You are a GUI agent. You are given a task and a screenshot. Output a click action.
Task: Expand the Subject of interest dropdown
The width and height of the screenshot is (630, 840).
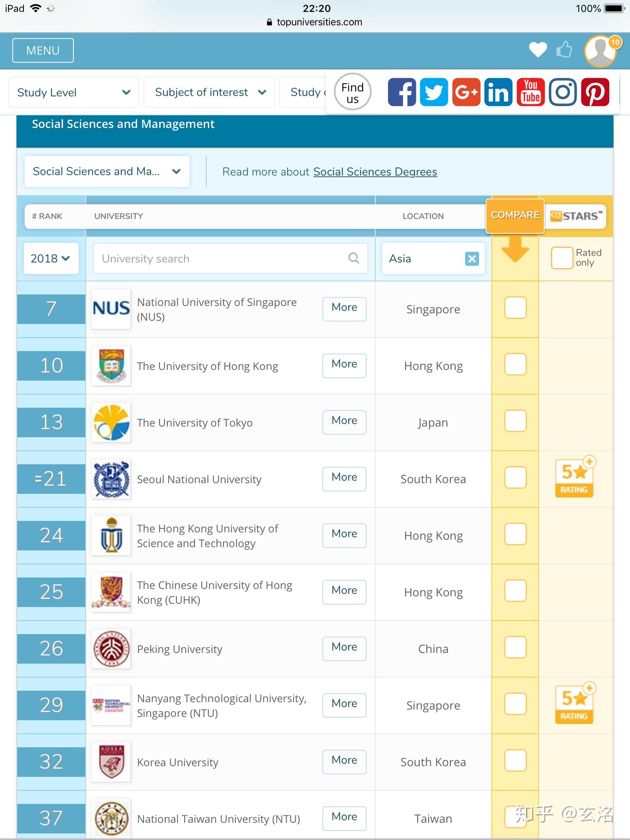tap(209, 92)
